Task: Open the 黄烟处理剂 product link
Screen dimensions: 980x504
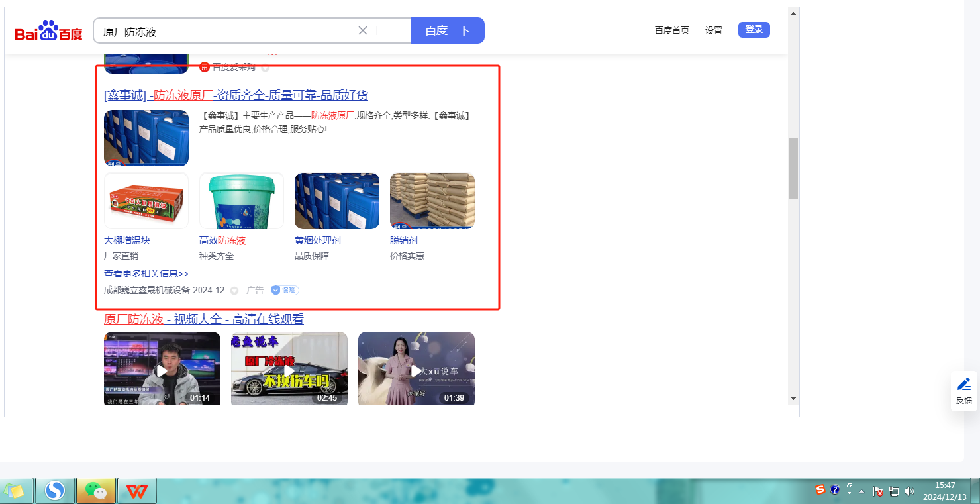Action: pyautogui.click(x=318, y=240)
